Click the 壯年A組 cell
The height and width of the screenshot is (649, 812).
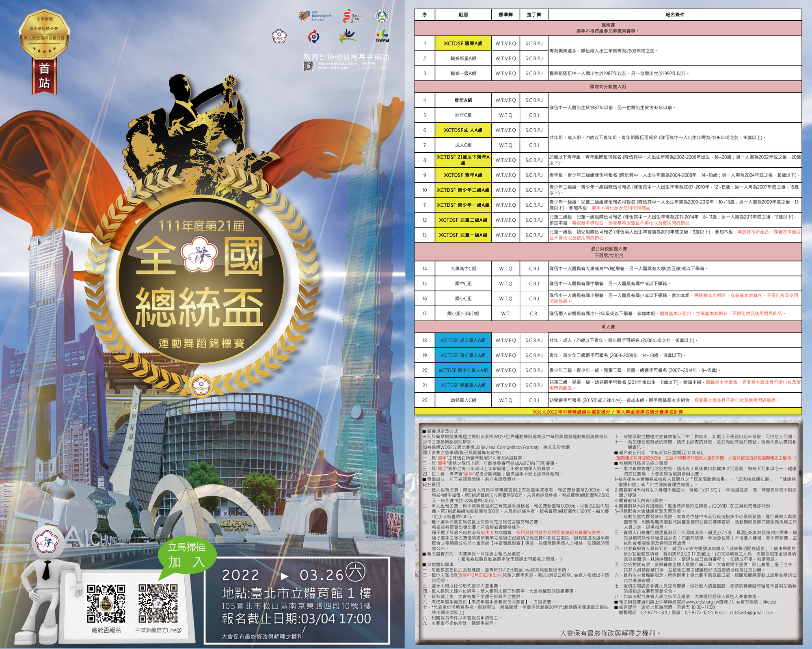[463, 100]
